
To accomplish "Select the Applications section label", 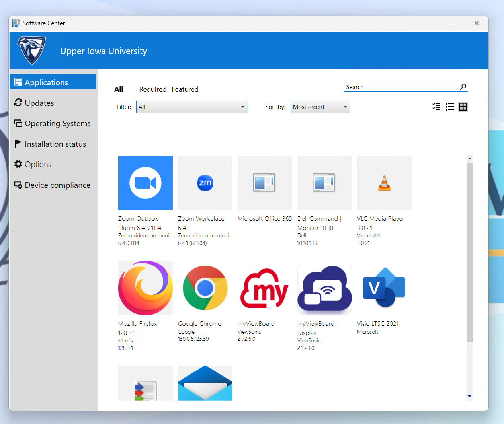I will (x=47, y=82).
